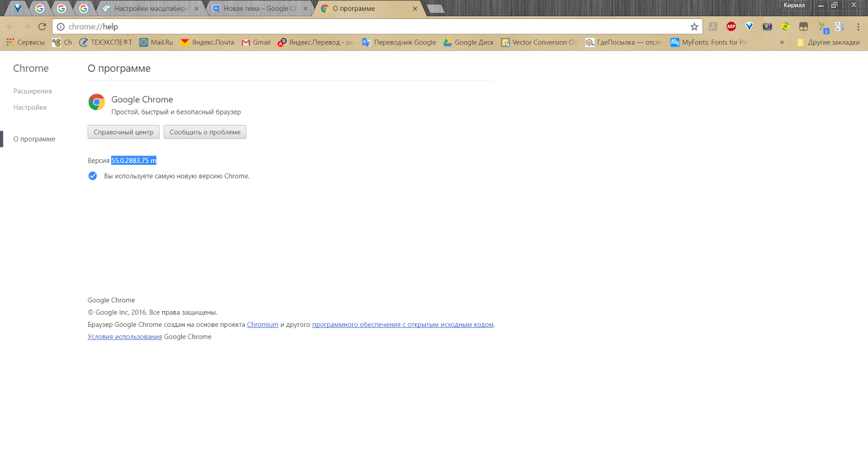Click the Кирилл profile button
868x465 pixels.
[794, 5]
